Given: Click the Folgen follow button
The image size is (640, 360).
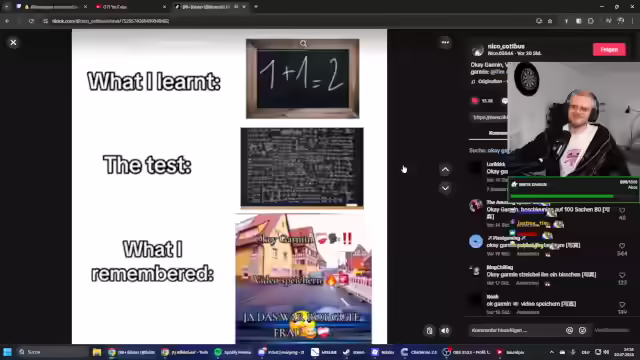Looking at the screenshot, I should [609, 49].
